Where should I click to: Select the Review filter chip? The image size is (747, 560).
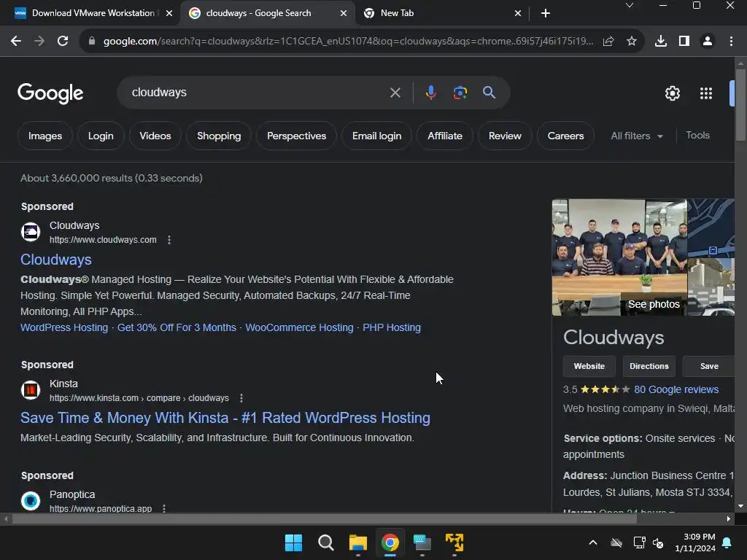[505, 136]
